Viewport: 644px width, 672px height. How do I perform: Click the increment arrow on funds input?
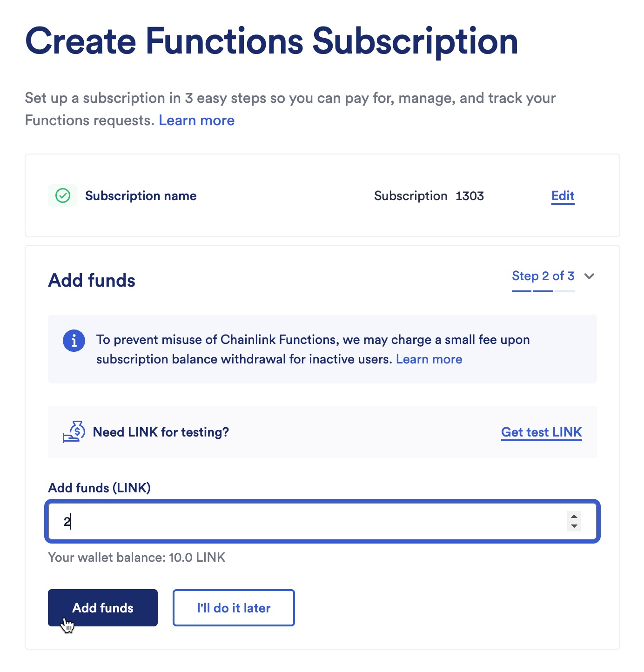[x=575, y=517]
